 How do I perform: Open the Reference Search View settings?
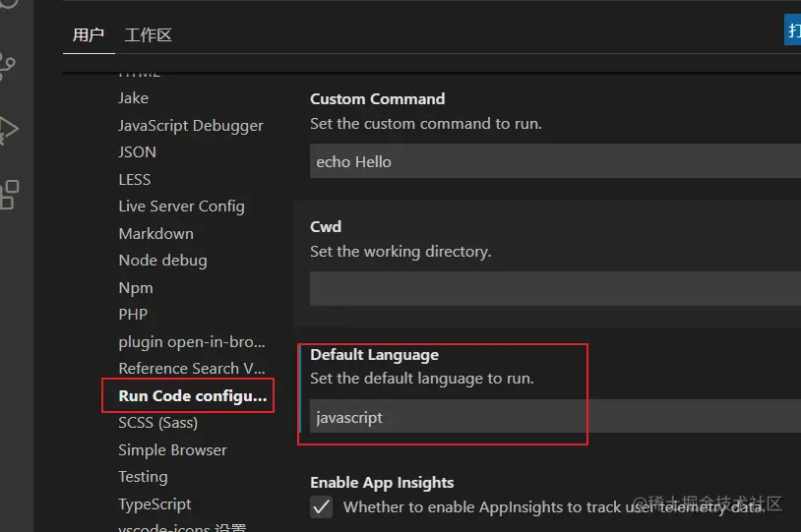(192, 368)
